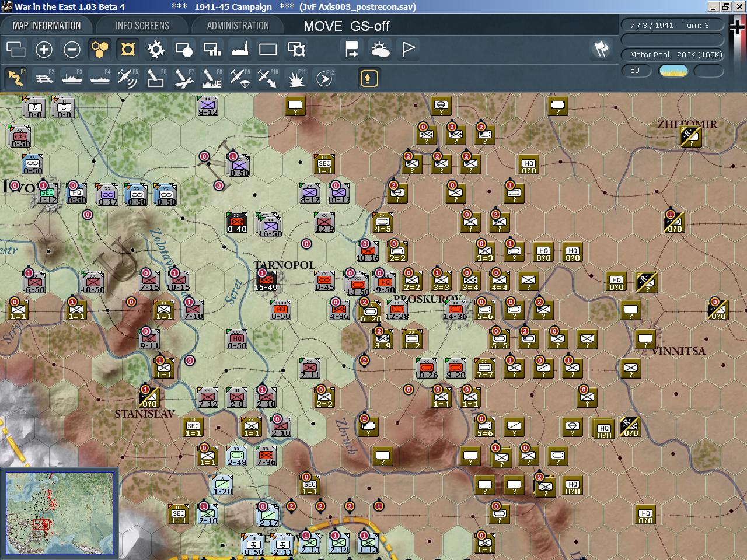747x560 pixels.
Task: Click the outlined pennant flag icon
Action: tap(409, 50)
